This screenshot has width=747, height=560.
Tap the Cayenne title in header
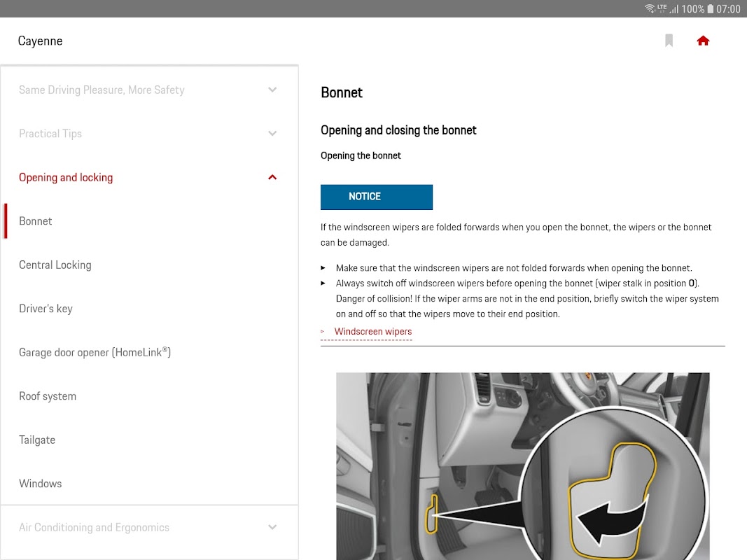click(x=40, y=41)
